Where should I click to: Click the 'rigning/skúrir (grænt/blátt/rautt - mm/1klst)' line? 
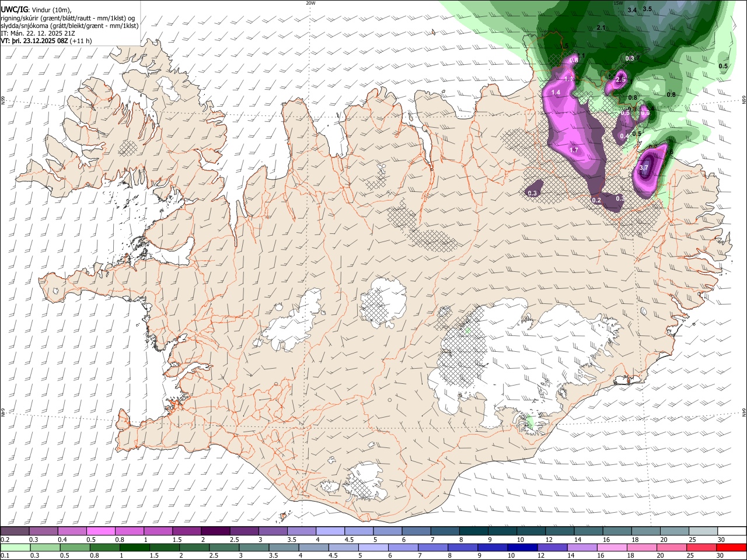(x=68, y=18)
